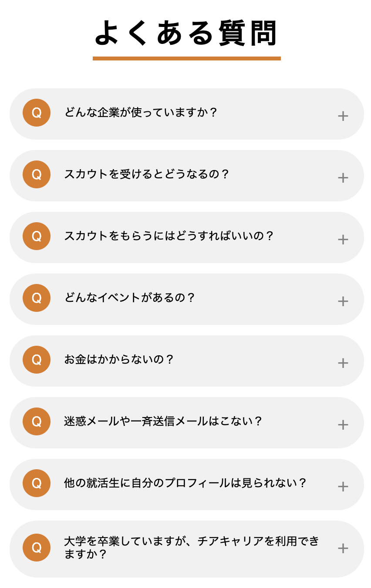Expand スカウトを受けるとどうなるの？ with its plus sign
The image size is (371, 588).
click(x=343, y=177)
